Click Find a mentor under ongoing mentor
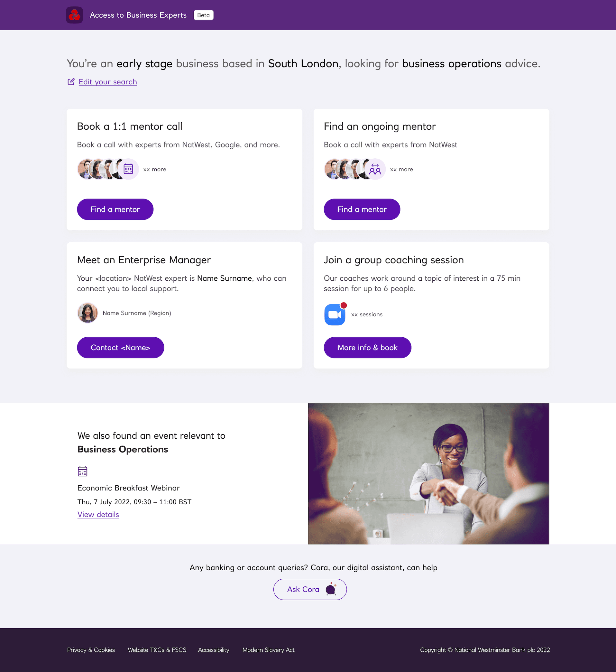The width and height of the screenshot is (616, 672). click(362, 209)
